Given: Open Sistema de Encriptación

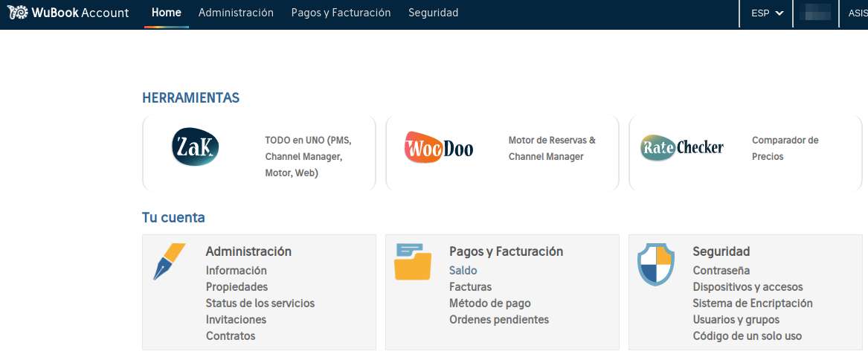Looking at the screenshot, I should [753, 303].
